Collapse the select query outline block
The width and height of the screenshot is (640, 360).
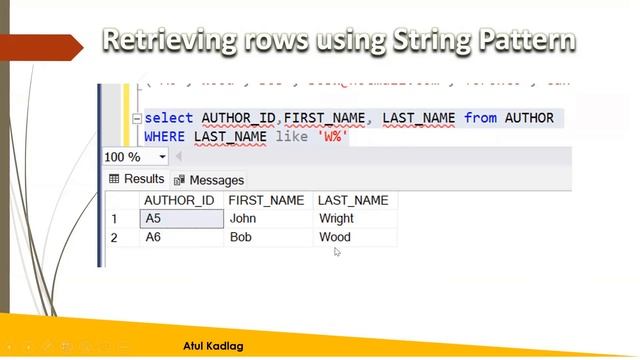pos(137,119)
